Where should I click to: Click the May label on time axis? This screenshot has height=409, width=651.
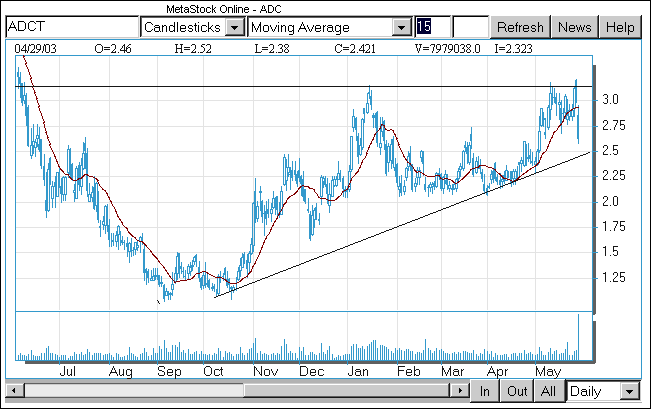click(x=548, y=371)
